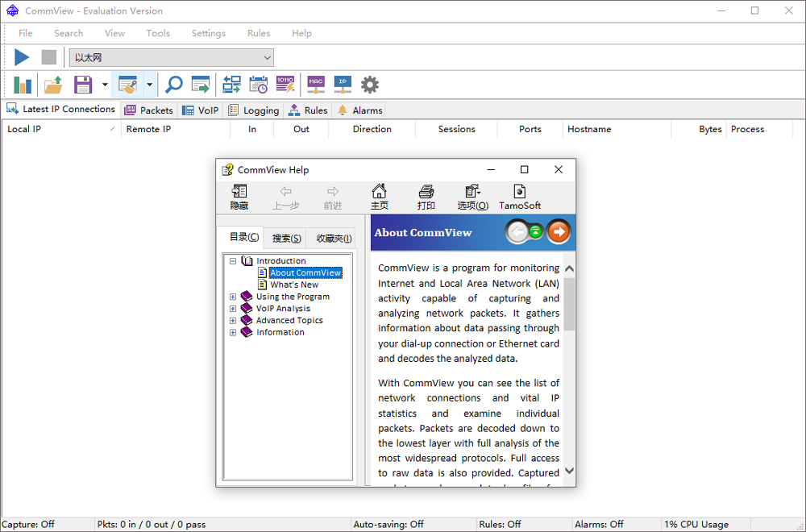Switch to the Packets tab
Viewport: 806px width, 532px height.
click(x=148, y=110)
